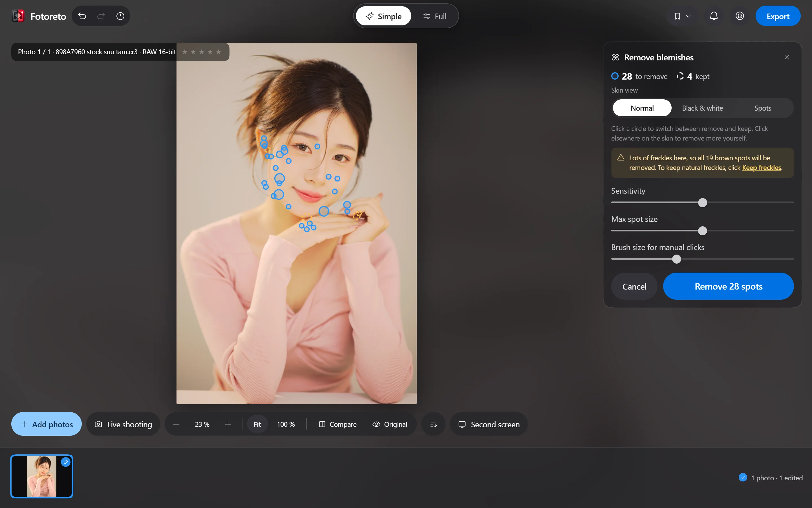This screenshot has width=812, height=508.
Task: Set zoom to 100 %
Action: (x=286, y=424)
